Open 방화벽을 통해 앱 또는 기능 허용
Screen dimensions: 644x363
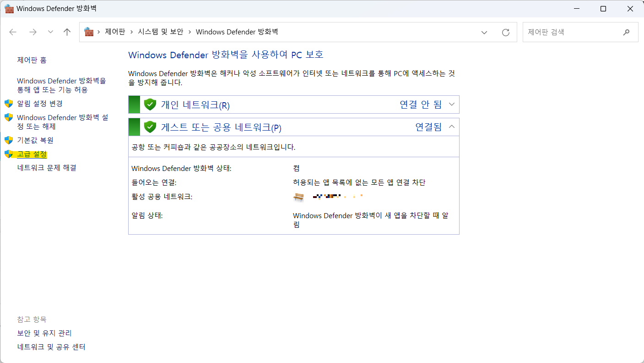point(62,85)
